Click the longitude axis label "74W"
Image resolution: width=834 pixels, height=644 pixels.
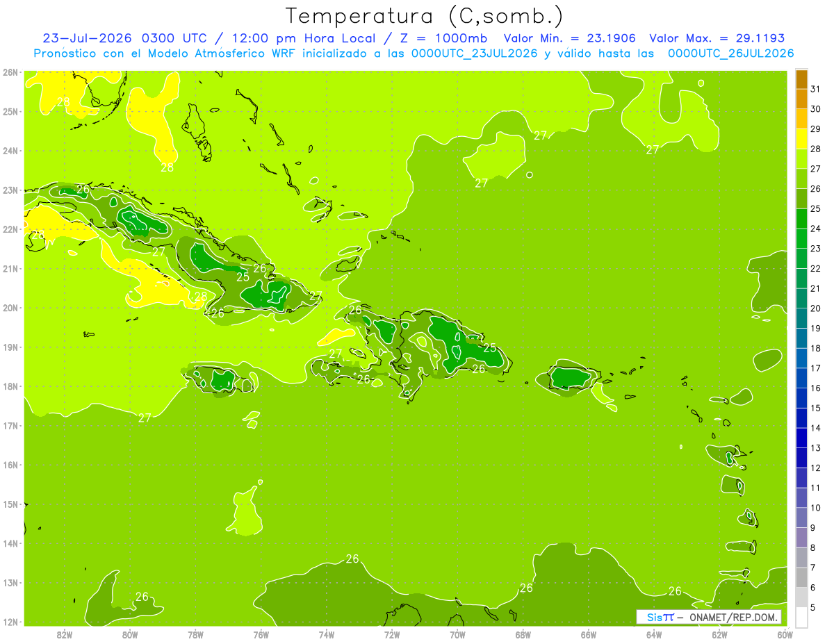click(x=327, y=634)
